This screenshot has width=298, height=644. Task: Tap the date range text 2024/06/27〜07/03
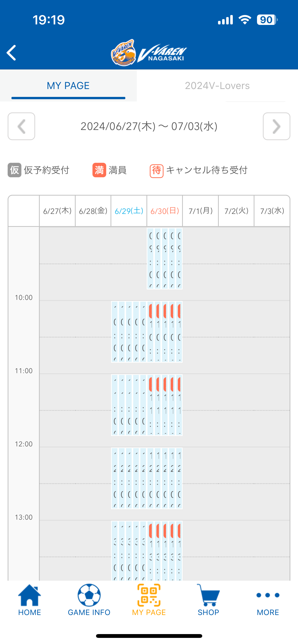point(149,126)
